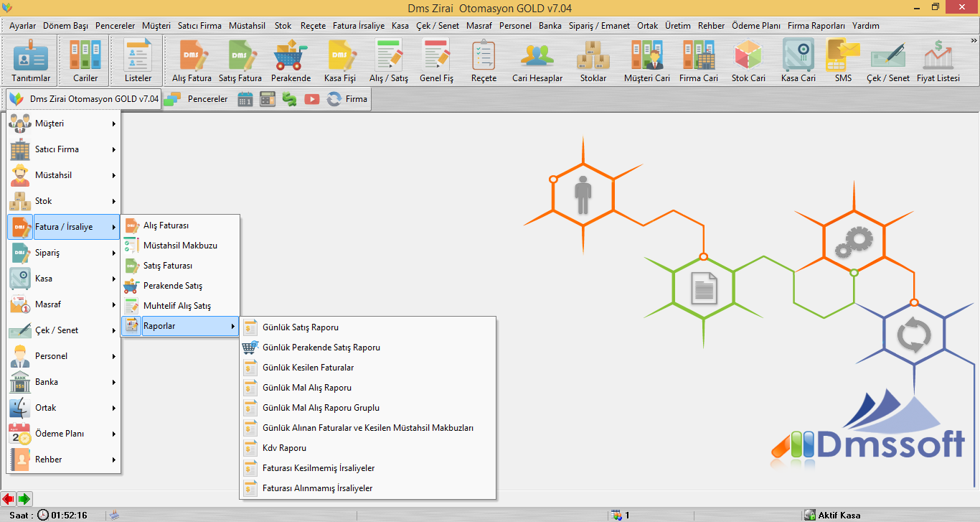Open the calculator icon next to Pencereler

(268, 99)
